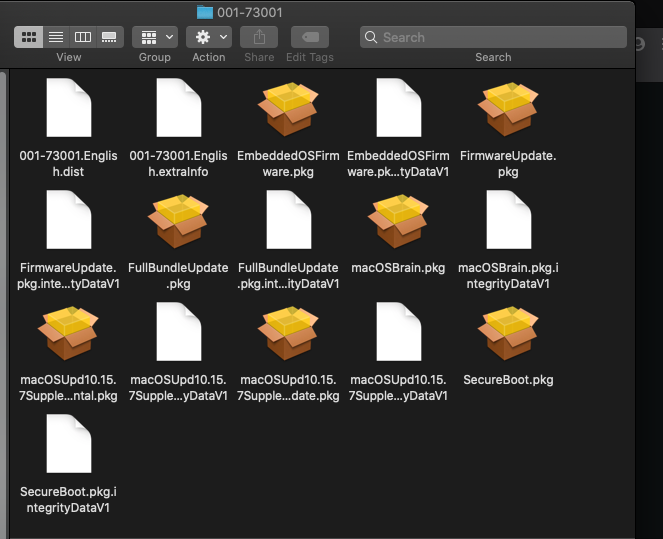Click the Edit Tags toolbar button
The height and width of the screenshot is (539, 663).
310,37
